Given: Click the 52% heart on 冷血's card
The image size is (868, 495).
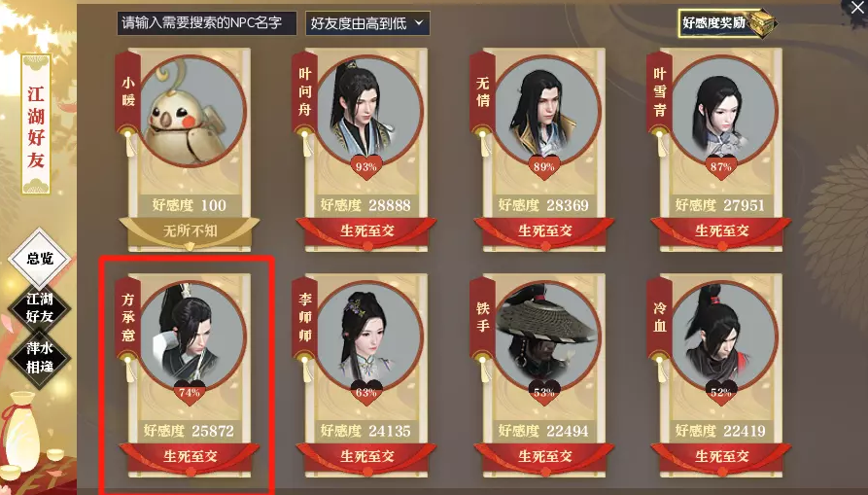Looking at the screenshot, I should click(x=721, y=392).
